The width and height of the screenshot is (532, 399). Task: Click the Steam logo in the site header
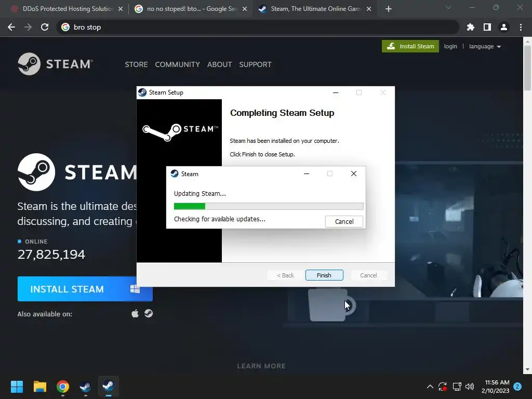click(55, 64)
